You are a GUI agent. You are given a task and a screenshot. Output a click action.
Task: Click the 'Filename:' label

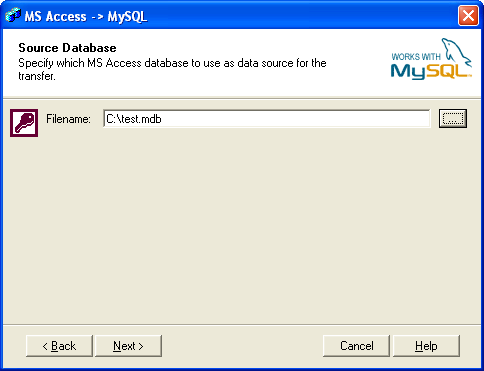coord(68,119)
